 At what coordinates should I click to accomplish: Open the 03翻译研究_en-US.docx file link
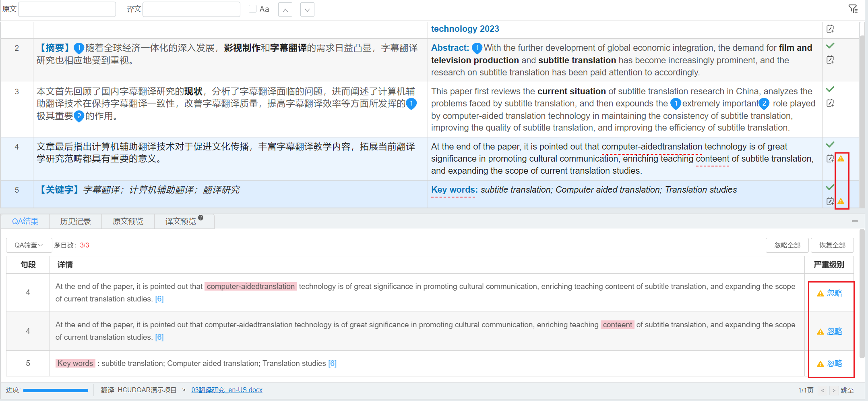click(227, 390)
